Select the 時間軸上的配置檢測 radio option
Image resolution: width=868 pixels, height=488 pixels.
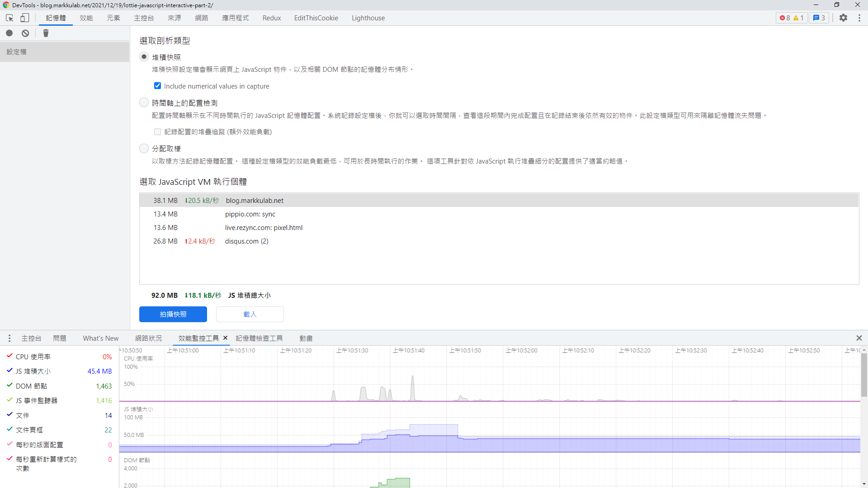[144, 103]
